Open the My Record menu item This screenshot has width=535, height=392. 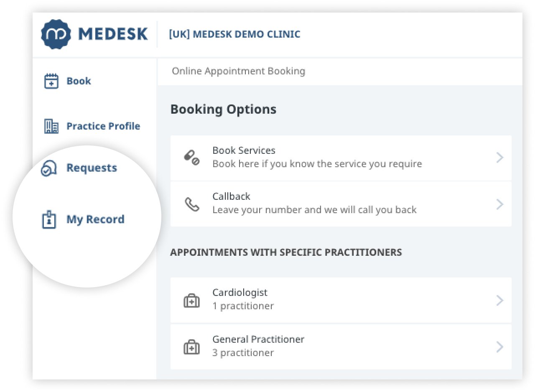95,219
